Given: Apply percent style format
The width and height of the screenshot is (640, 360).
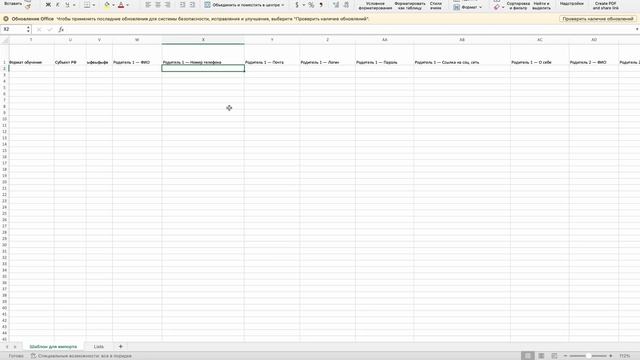Looking at the screenshot, I should click(x=311, y=5).
